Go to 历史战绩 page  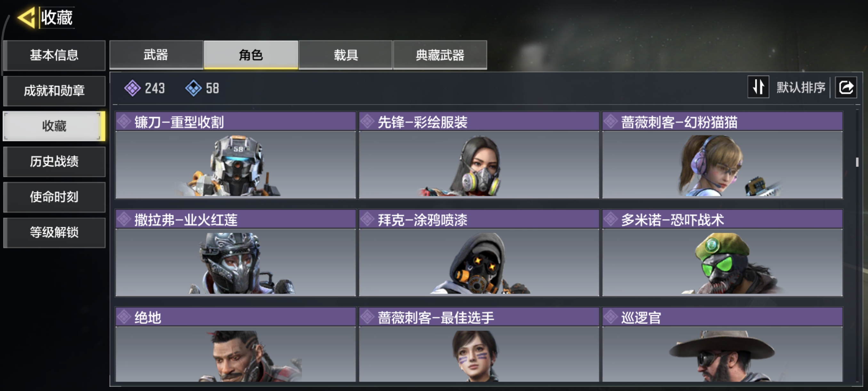(x=54, y=161)
